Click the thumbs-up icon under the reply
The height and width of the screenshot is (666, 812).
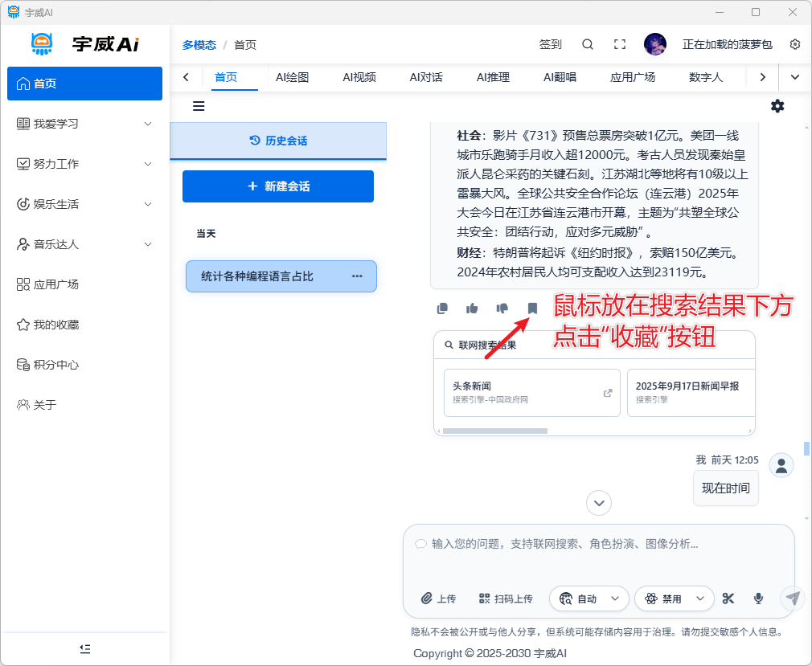(x=472, y=308)
